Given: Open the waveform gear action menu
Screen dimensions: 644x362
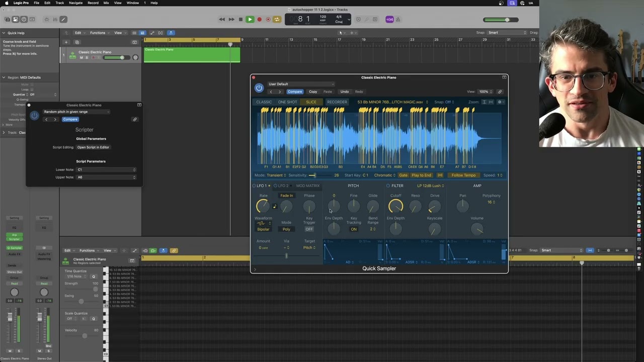Looking at the screenshot, I should [500, 102].
